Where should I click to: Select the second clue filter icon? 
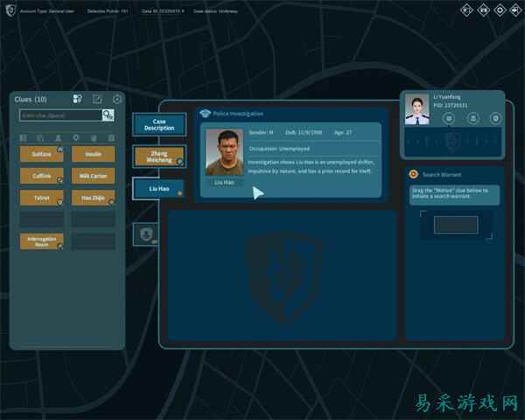(x=40, y=137)
